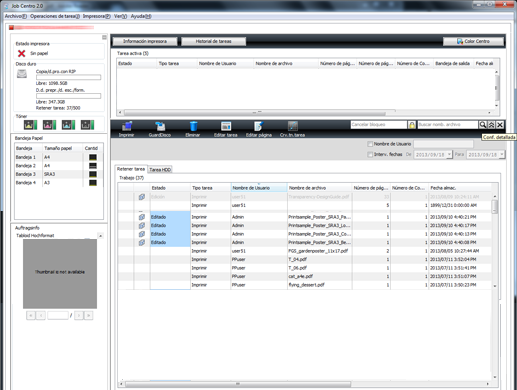Image resolution: width=517 pixels, height=390 pixels.
Task: Sort by Nombre de Usuario column header
Action: coord(259,188)
